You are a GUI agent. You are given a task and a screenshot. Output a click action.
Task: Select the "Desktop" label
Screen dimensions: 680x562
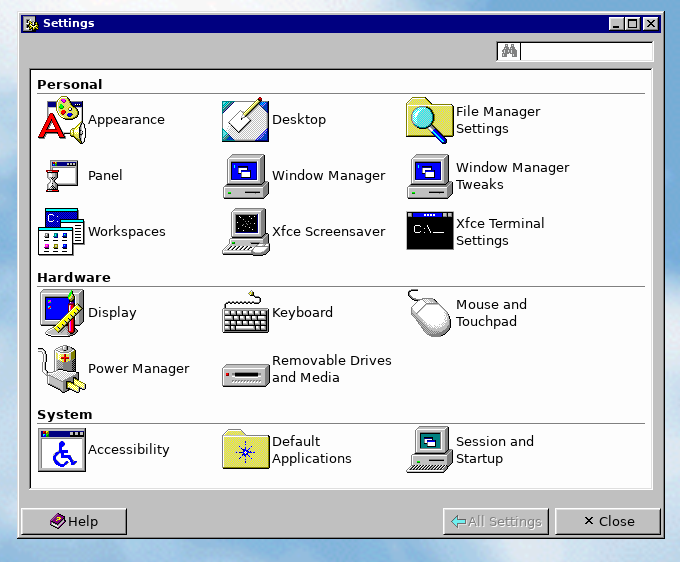coord(299,120)
